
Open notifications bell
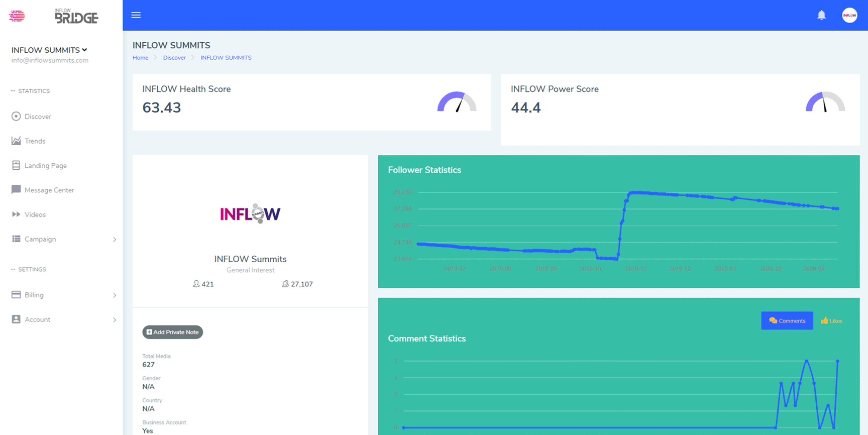pyautogui.click(x=821, y=15)
